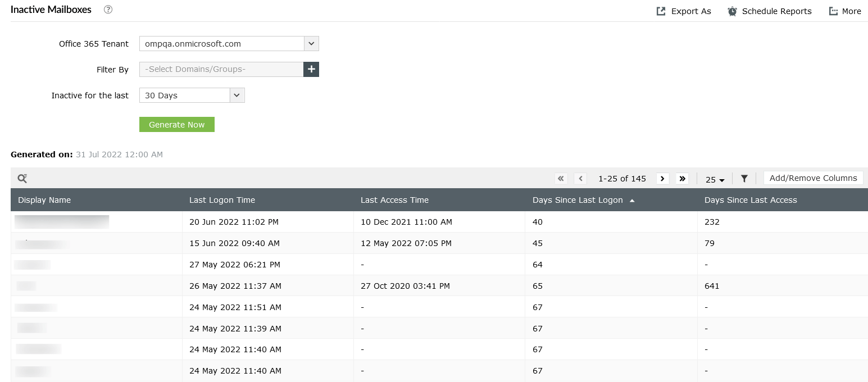Viewport: 868px width, 382px height.
Task: Select cell 27 May 2022 06:21 PM
Action: coord(235,265)
